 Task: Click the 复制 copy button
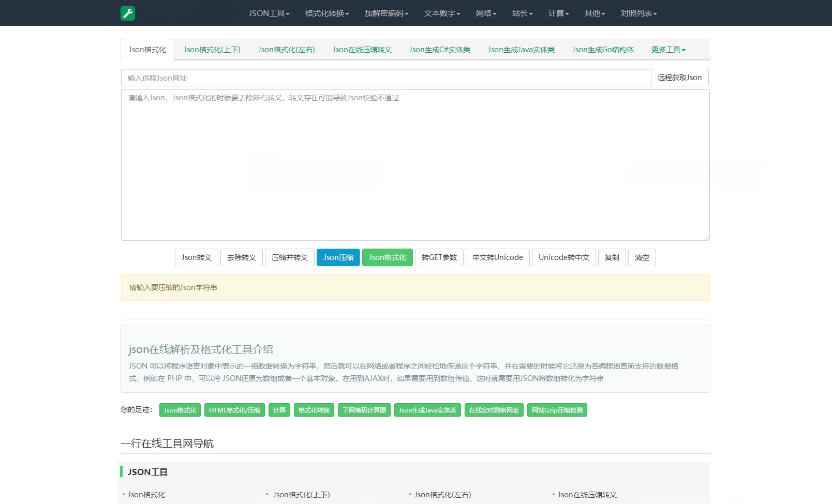(x=612, y=257)
